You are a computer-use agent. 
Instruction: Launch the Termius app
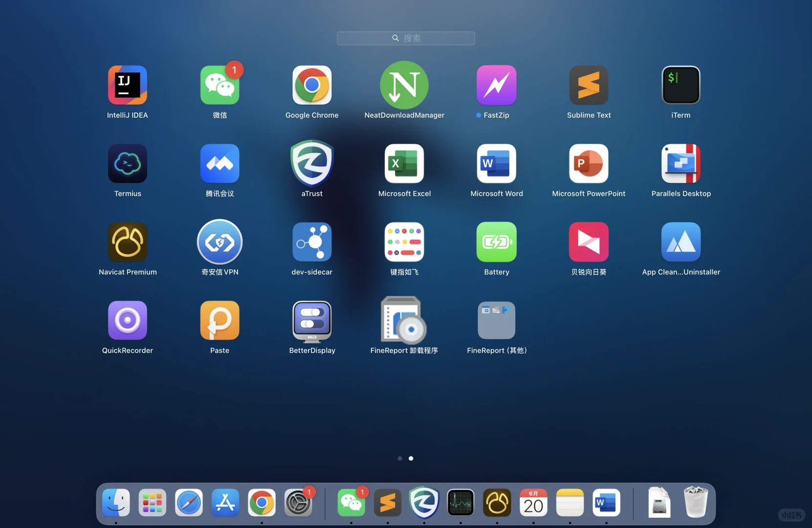point(128,163)
